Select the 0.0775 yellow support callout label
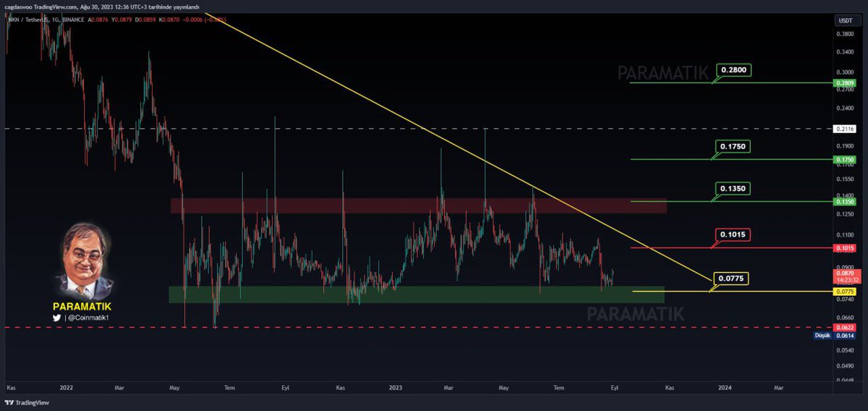Screen dimensions: 868x411 pyautogui.click(x=731, y=278)
